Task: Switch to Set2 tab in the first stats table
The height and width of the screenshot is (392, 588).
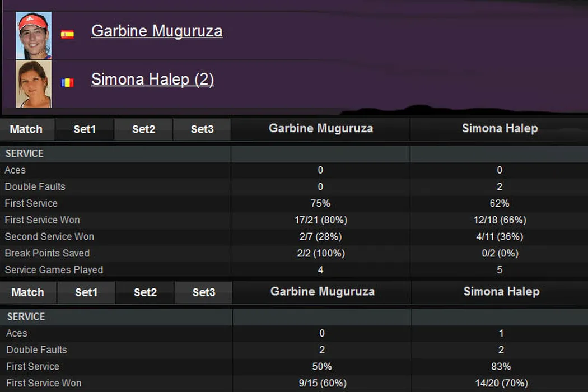Action: (143, 129)
